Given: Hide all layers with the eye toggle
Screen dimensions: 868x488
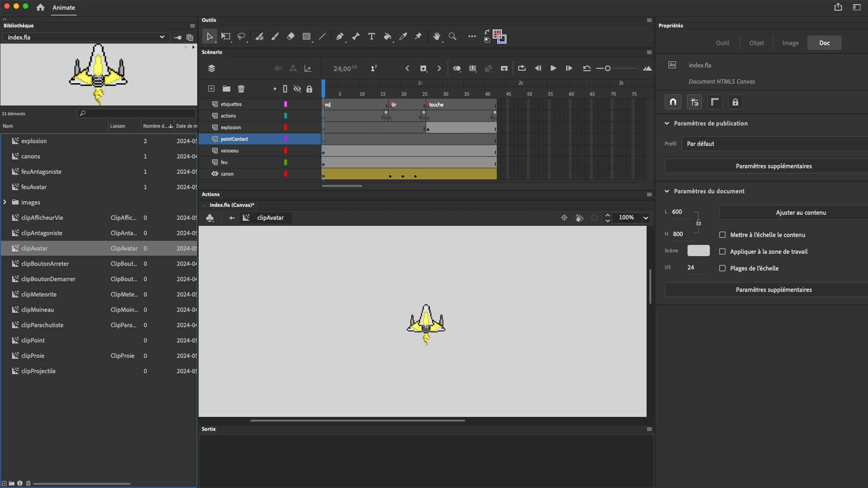Looking at the screenshot, I should click(x=297, y=89).
